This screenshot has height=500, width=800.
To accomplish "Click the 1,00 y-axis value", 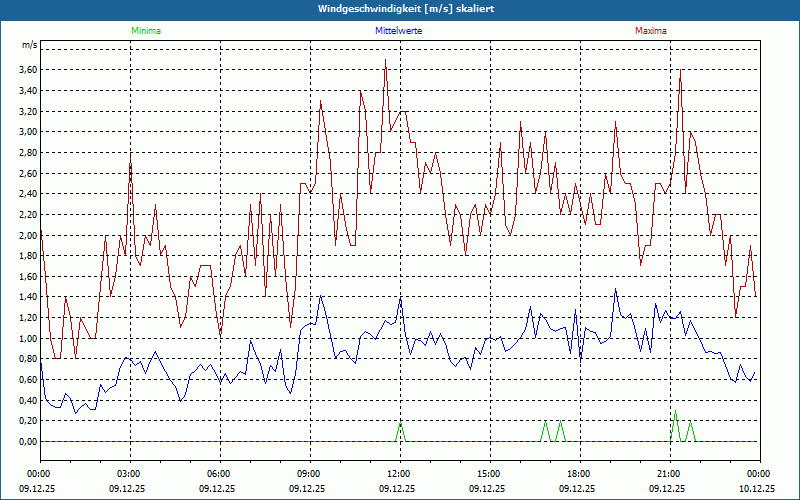I will 29,338.
